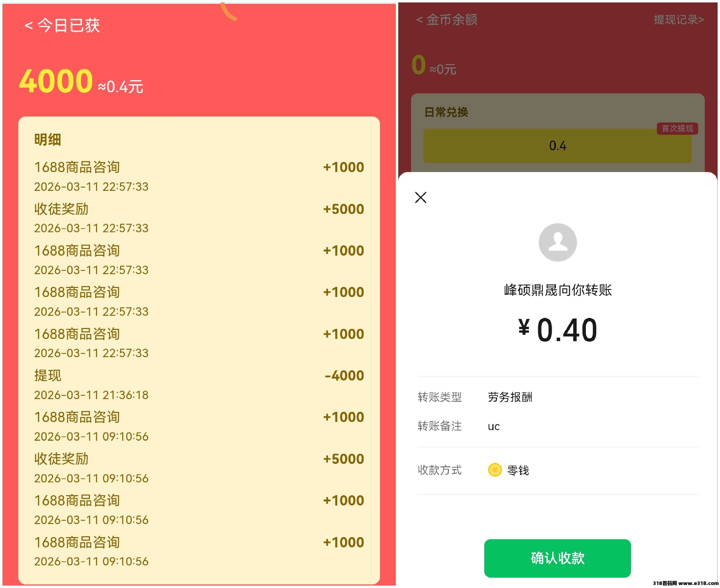The width and height of the screenshot is (720, 588).
Task: Confirm receipt with 确认收款 button
Action: 557,558
